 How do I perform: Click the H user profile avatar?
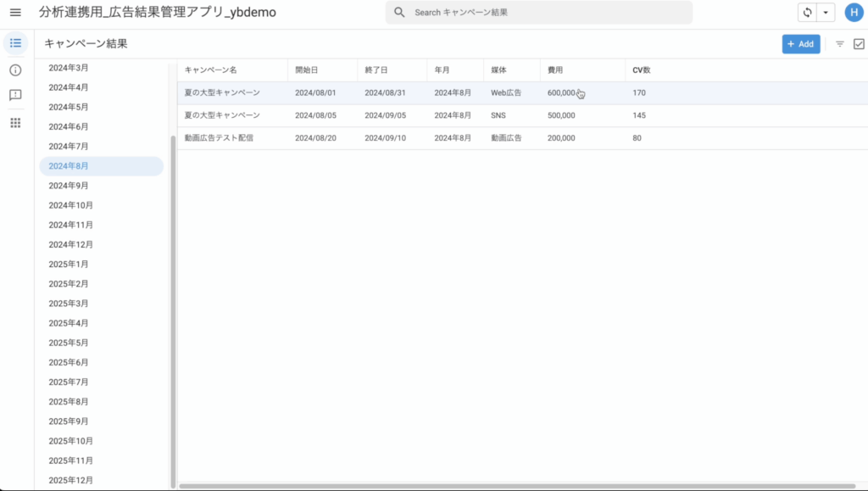click(x=853, y=13)
